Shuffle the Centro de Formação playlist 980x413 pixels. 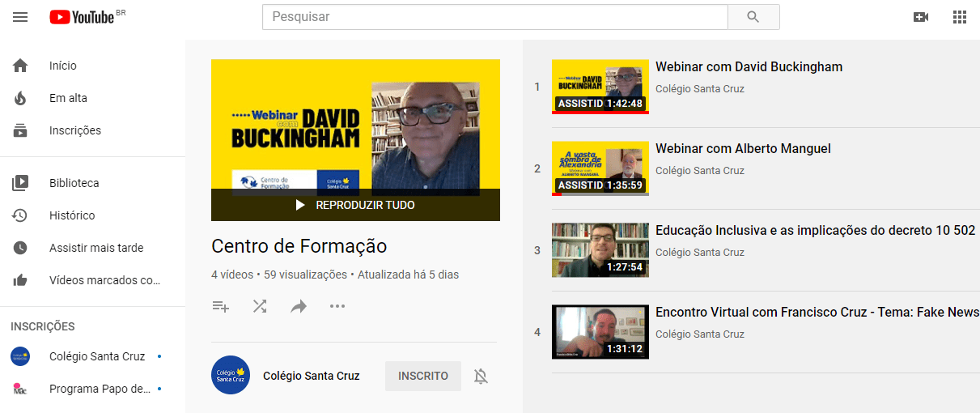click(x=260, y=306)
